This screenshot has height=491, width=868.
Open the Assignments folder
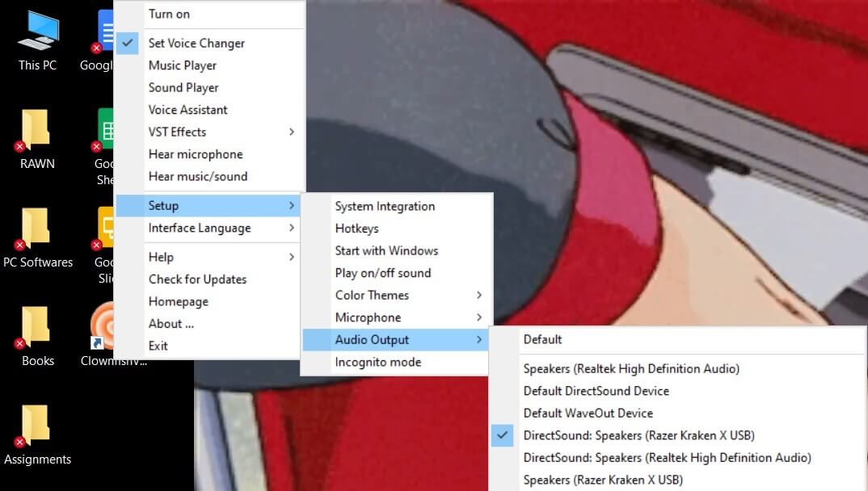(37, 432)
